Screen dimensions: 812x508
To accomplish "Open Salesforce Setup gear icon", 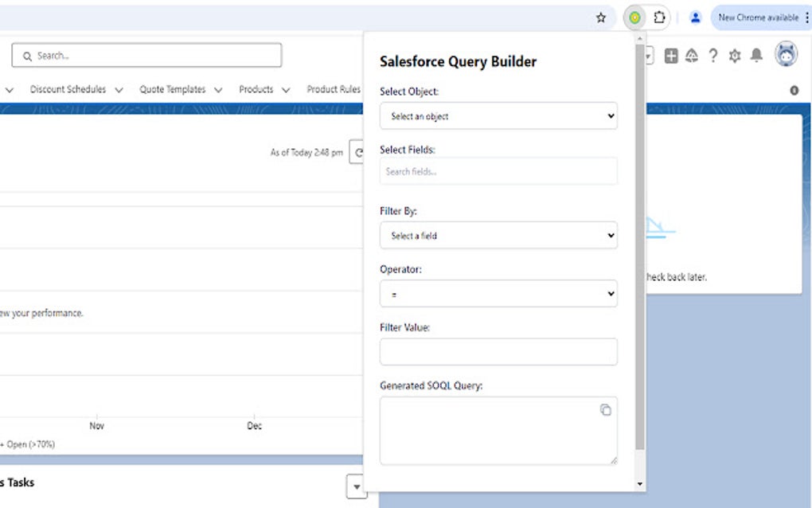I will coord(735,56).
